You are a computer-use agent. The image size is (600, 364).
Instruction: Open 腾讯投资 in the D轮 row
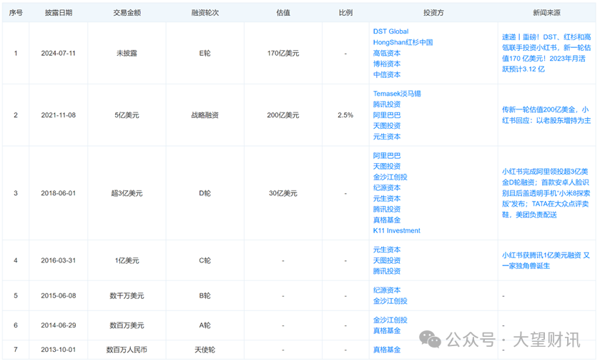387,209
